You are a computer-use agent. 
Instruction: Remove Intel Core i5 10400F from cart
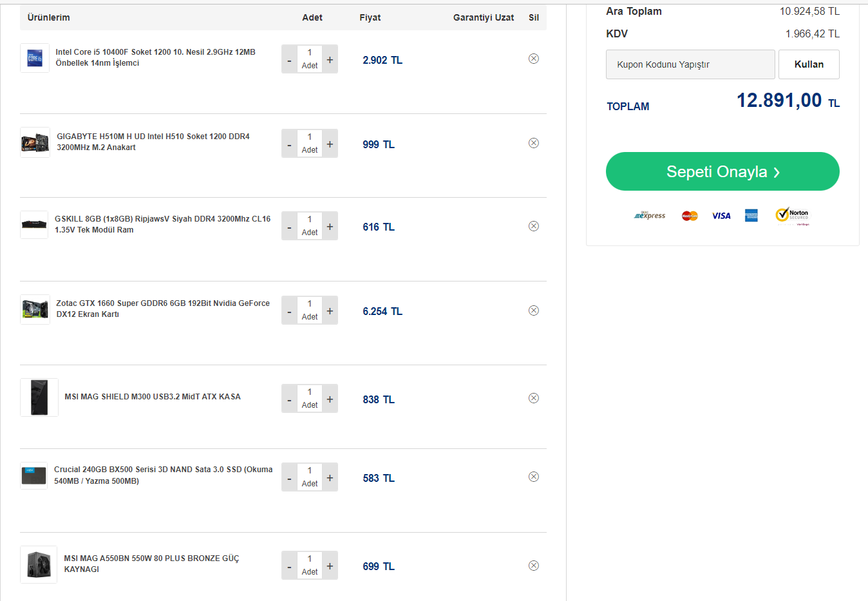pyautogui.click(x=533, y=59)
